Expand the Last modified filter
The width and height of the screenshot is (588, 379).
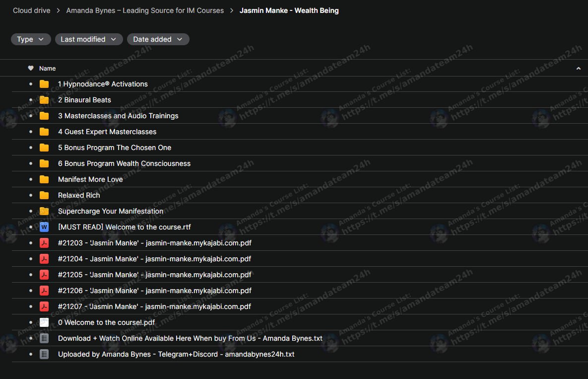[88, 39]
